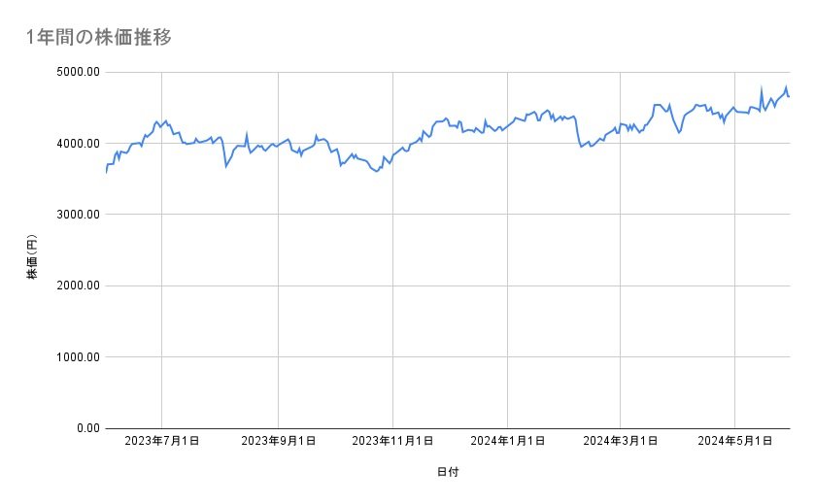Image resolution: width=815 pixels, height=504 pixels.
Task: Click the line's lowest dip before 2023年11月1日
Action: point(377,171)
